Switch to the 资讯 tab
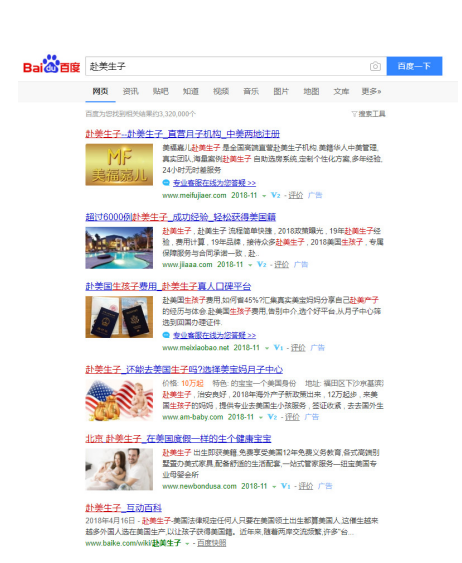This screenshot has height=563, width=462. coord(130,92)
